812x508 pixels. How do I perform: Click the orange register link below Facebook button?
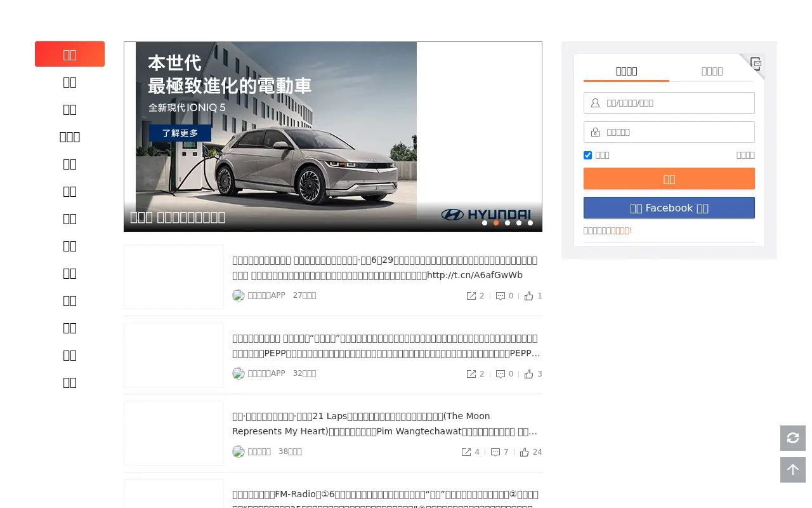point(621,231)
